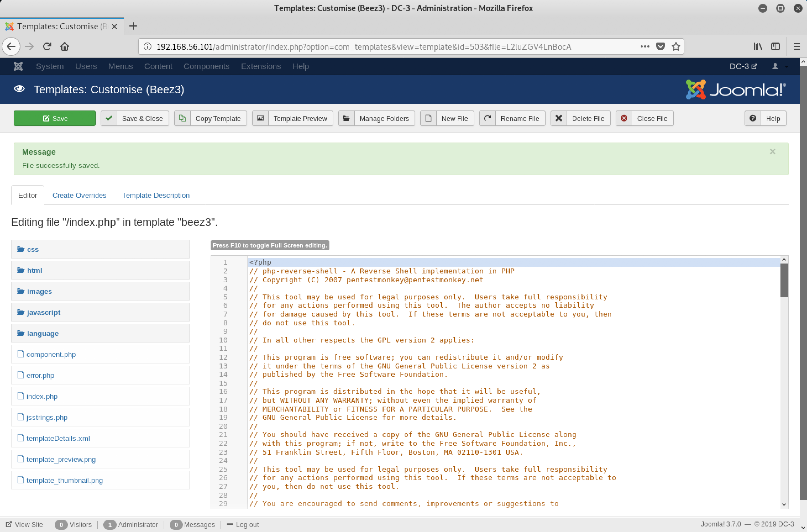The image size is (807, 532).
Task: Click Visitors count in status bar
Action: [x=73, y=525]
